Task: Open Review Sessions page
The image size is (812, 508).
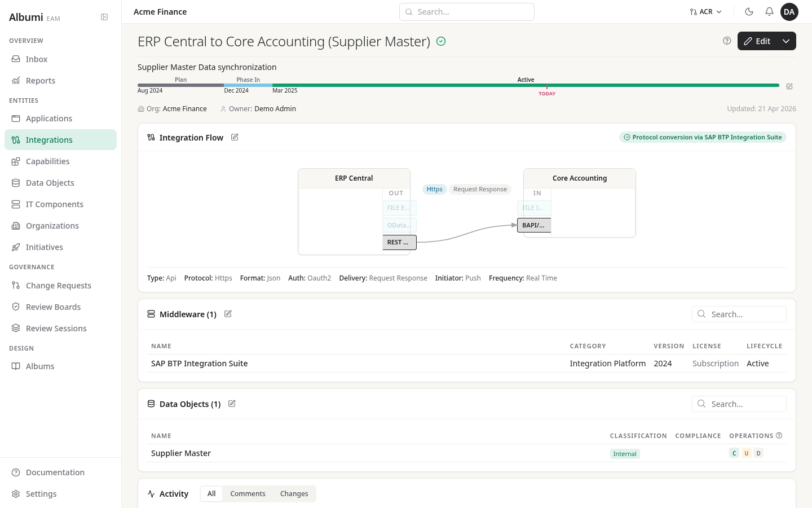Action: pyautogui.click(x=60, y=329)
